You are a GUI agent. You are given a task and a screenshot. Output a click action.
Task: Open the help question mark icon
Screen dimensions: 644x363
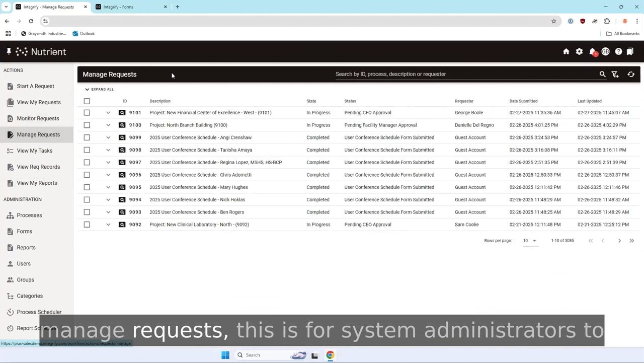point(618,51)
